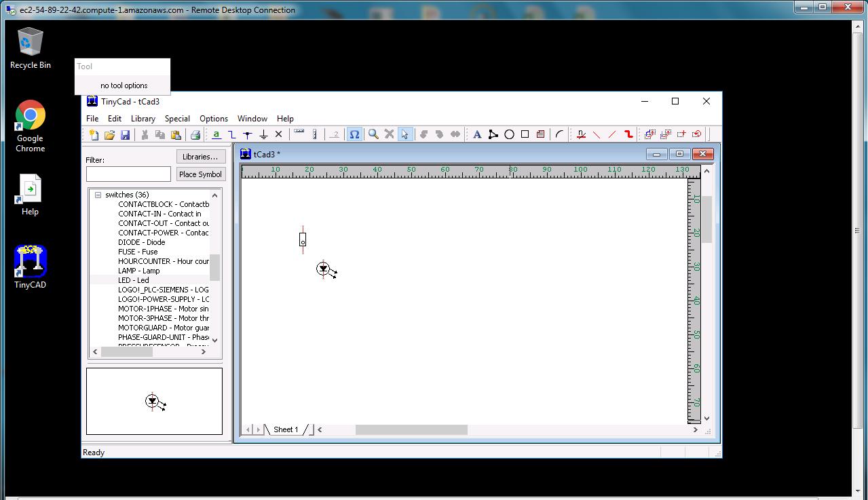Click inside the Filter text field
This screenshot has width=868, height=500.
[128, 174]
